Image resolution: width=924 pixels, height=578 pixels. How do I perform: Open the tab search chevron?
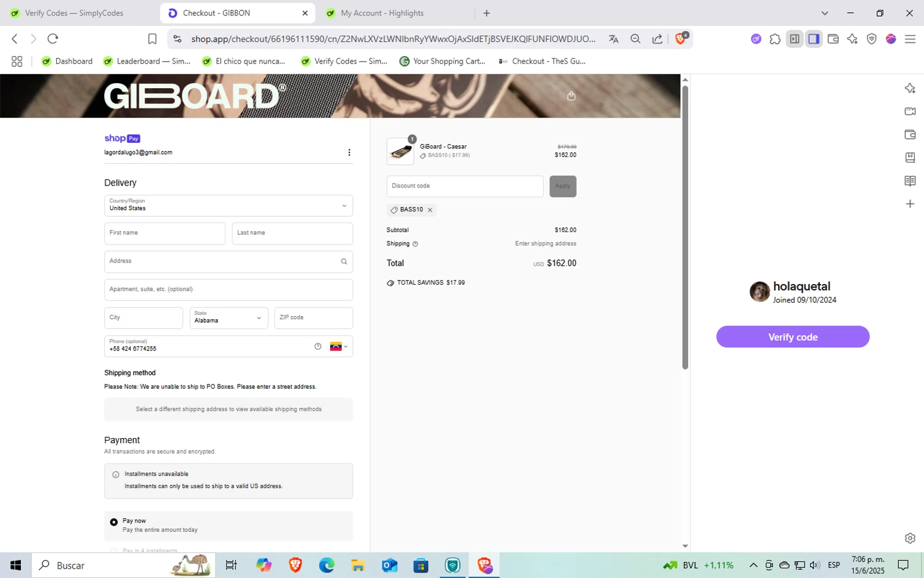(825, 13)
